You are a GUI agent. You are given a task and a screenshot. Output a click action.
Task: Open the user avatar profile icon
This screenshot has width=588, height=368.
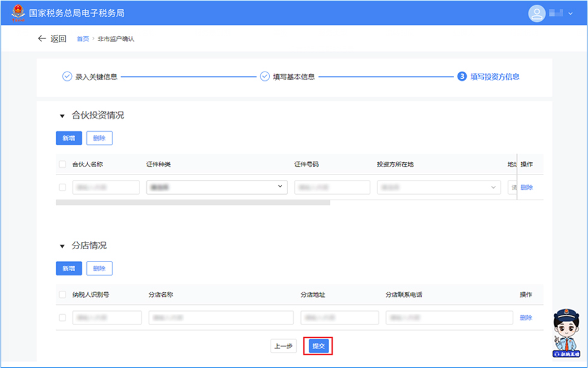point(537,13)
